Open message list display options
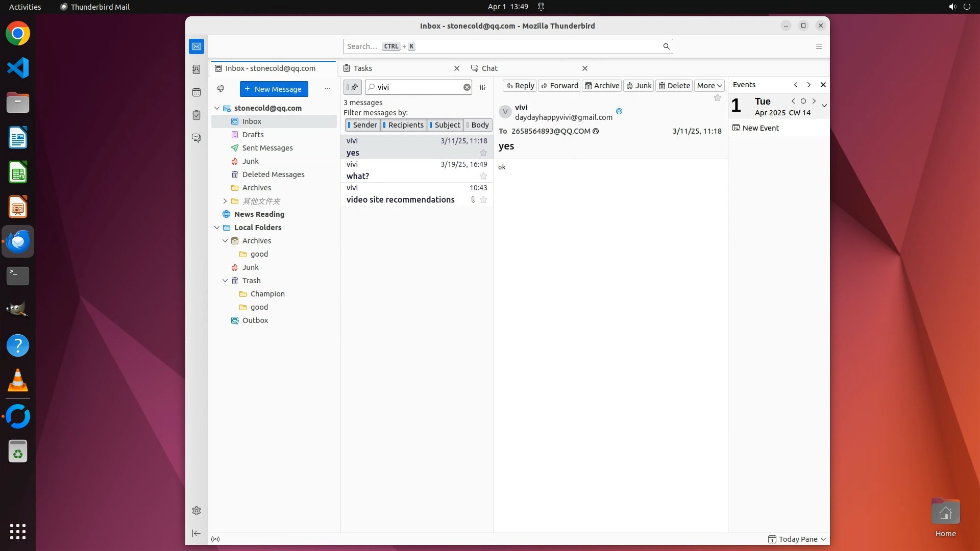 482,87
